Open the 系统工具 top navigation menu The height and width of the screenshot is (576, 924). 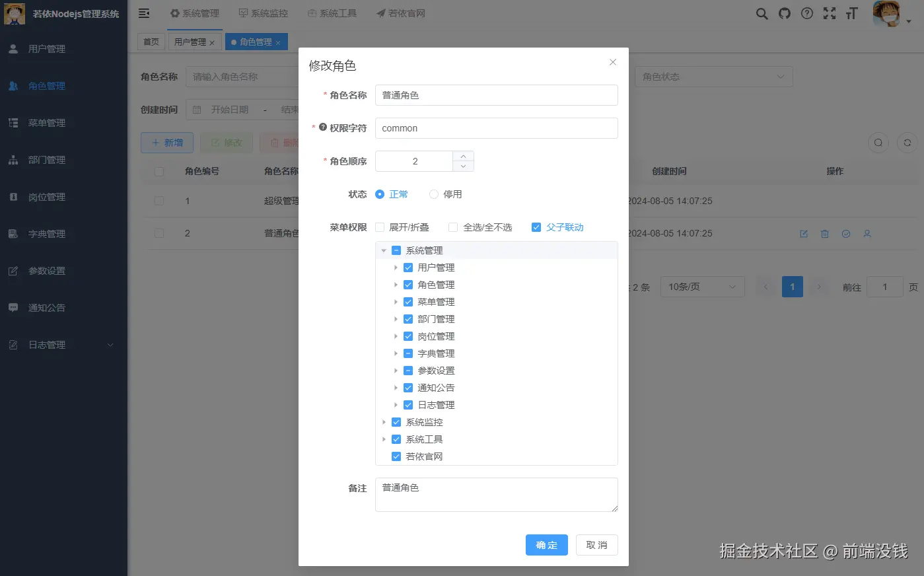tap(332, 13)
